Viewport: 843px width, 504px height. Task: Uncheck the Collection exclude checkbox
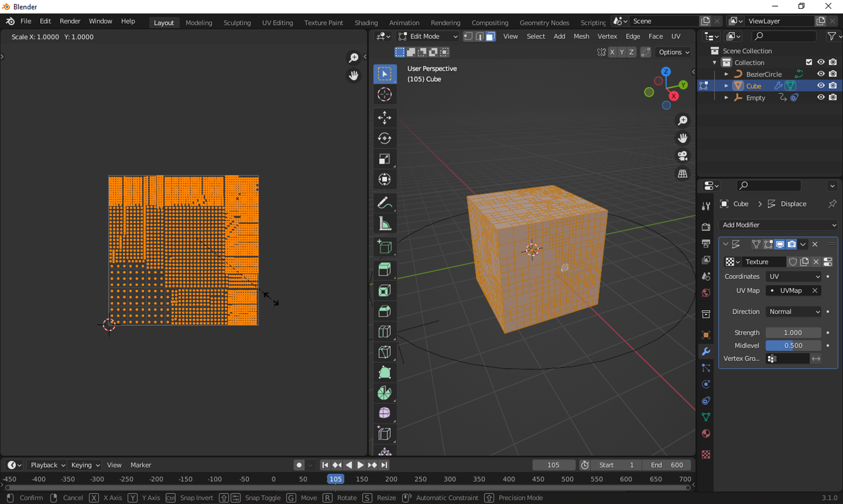(x=809, y=62)
